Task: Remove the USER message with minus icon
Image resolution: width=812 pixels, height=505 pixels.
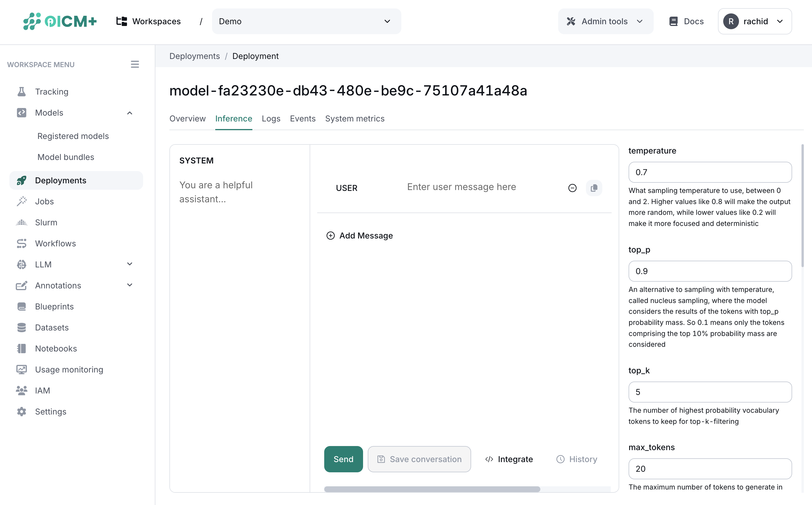Action: [572, 188]
